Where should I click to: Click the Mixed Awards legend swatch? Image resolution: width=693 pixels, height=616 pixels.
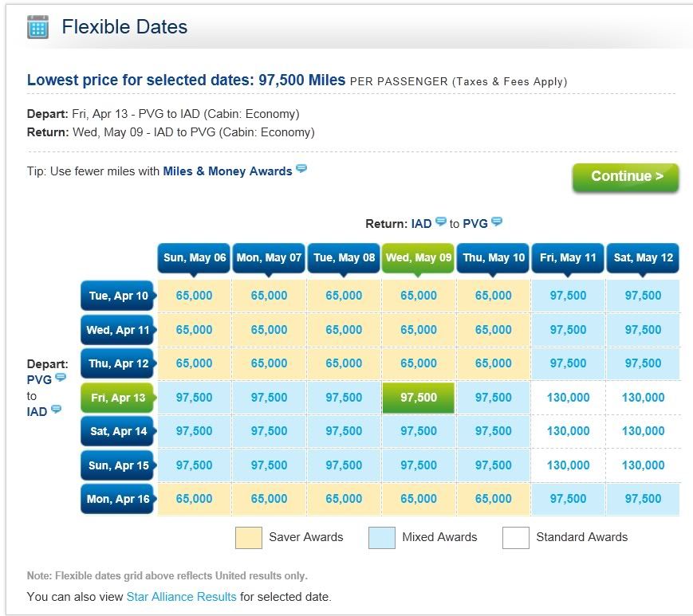tap(382, 538)
